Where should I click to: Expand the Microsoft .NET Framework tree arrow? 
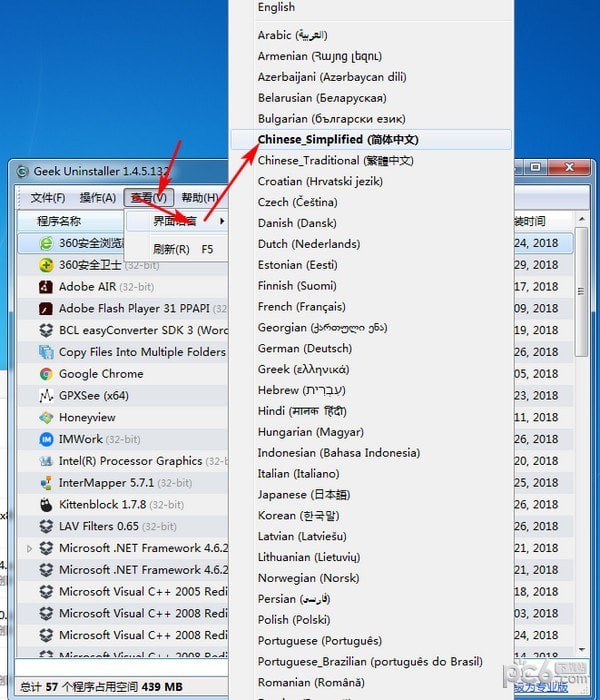[x=29, y=548]
